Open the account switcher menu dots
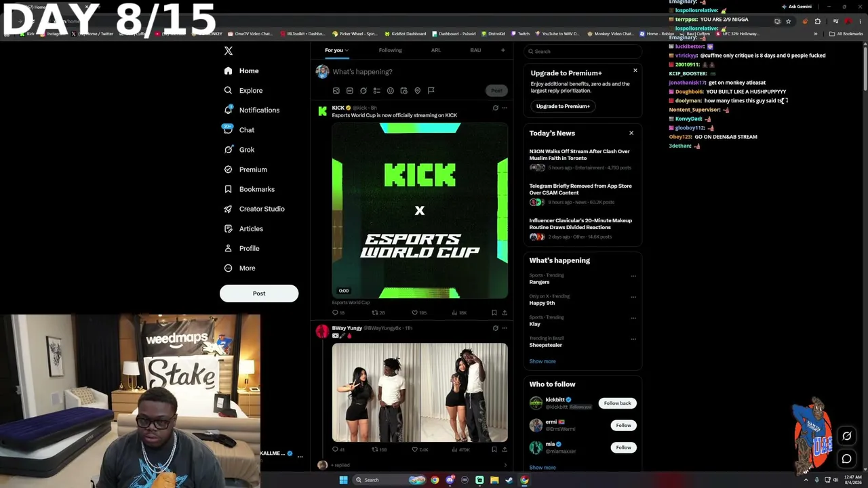 click(x=300, y=456)
